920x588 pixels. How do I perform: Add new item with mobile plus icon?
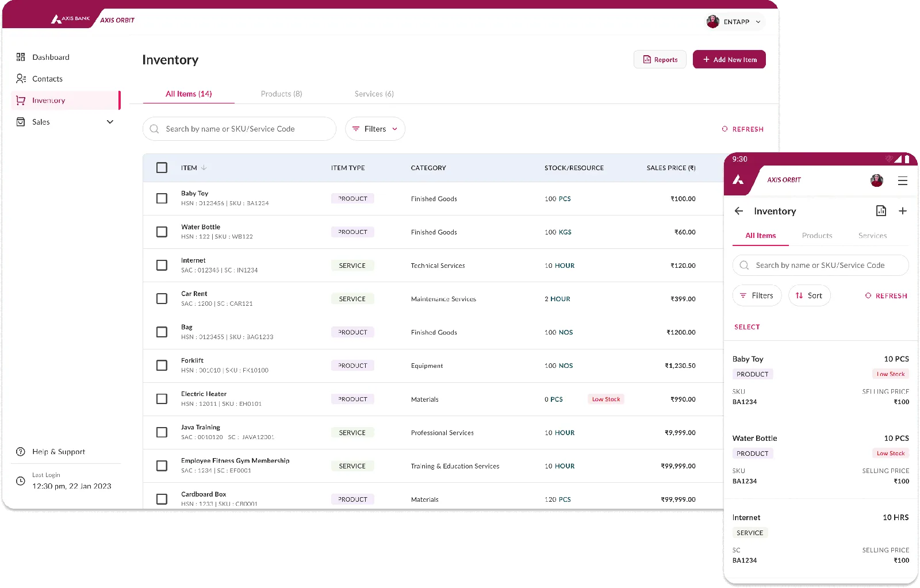click(903, 211)
